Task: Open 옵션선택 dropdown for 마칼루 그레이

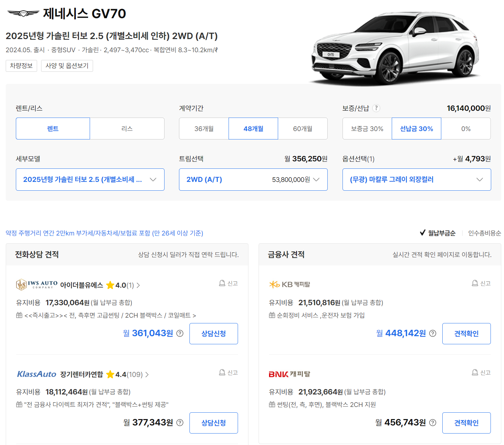Action: tap(417, 180)
